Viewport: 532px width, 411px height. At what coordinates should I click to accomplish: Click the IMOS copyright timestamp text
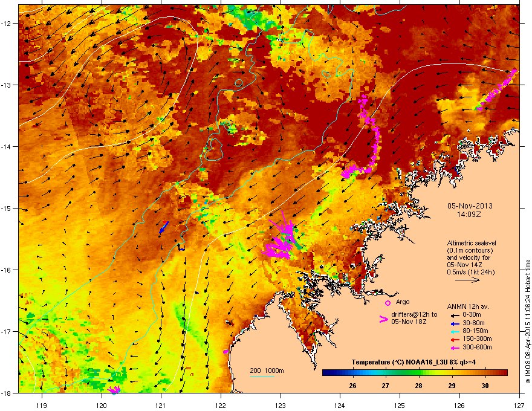click(528, 322)
